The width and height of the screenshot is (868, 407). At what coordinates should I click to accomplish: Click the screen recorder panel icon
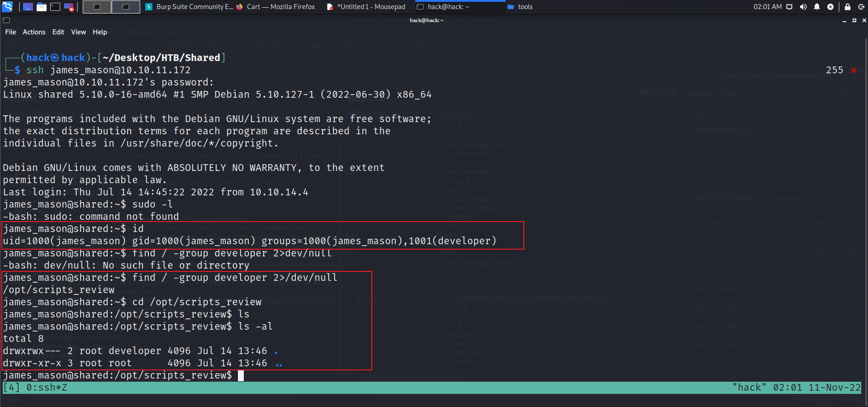(x=69, y=7)
